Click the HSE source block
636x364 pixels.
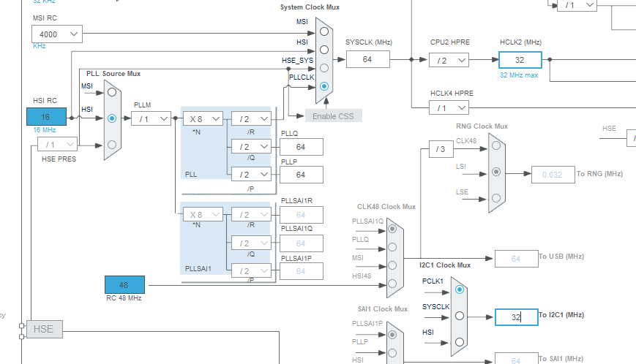coord(45,329)
